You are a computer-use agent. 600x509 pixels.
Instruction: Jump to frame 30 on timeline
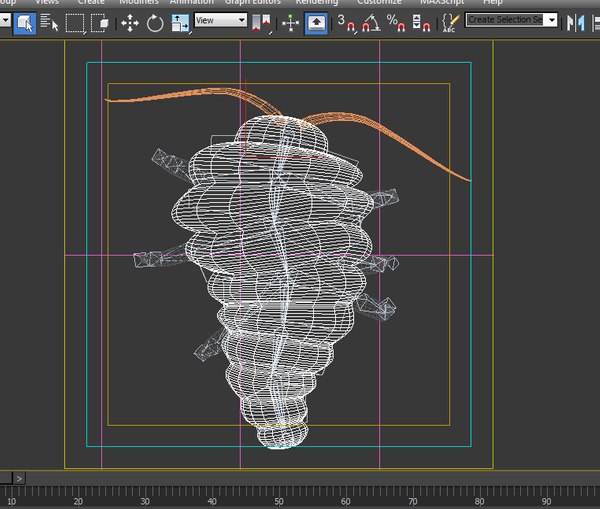point(145,501)
